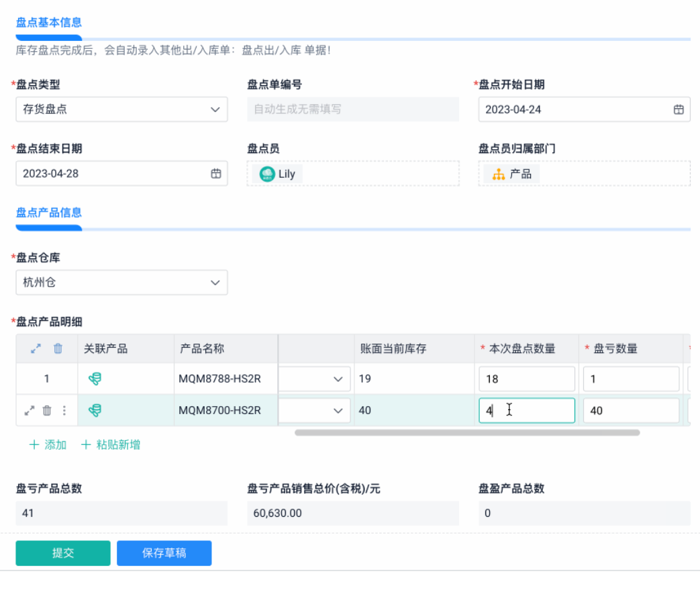The height and width of the screenshot is (594, 700).
Task: Open calendar for 盘点结束日期
Action: 216,174
